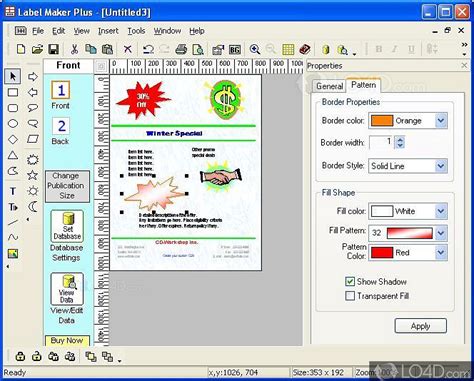Open the Pattern Color dropdown
Image resolution: width=474 pixels, height=381 pixels.
tap(441, 253)
